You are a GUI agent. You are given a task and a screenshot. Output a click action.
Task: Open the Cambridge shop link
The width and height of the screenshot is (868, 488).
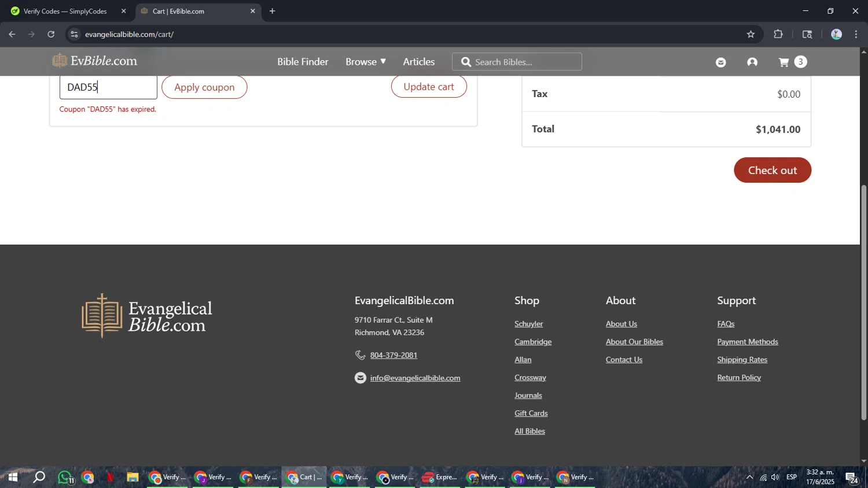pos(533,342)
